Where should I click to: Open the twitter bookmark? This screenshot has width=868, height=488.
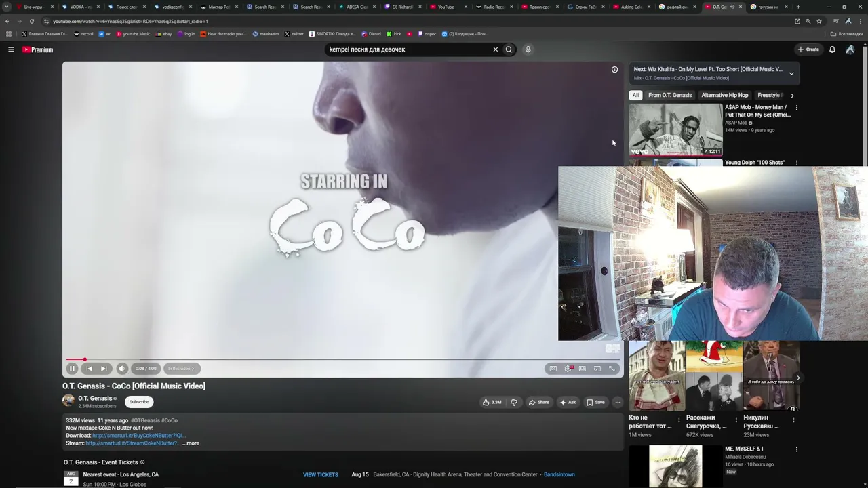pos(294,34)
